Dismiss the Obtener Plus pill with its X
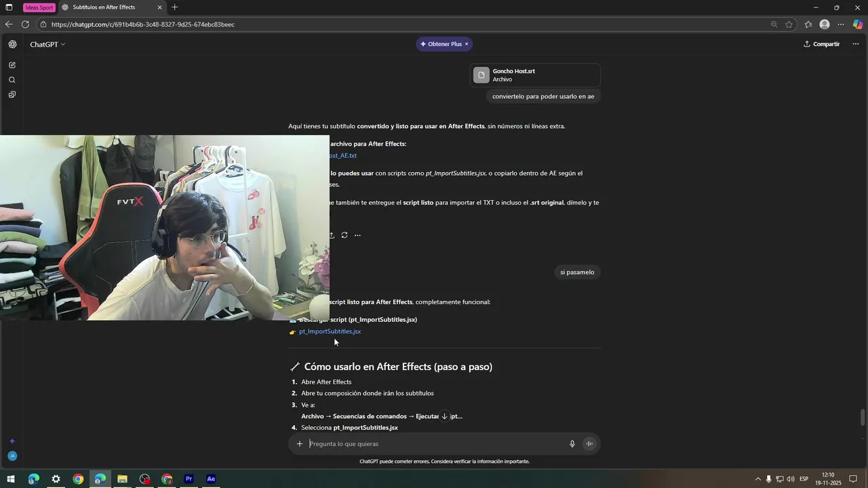Viewport: 868px width, 488px height. point(467,44)
